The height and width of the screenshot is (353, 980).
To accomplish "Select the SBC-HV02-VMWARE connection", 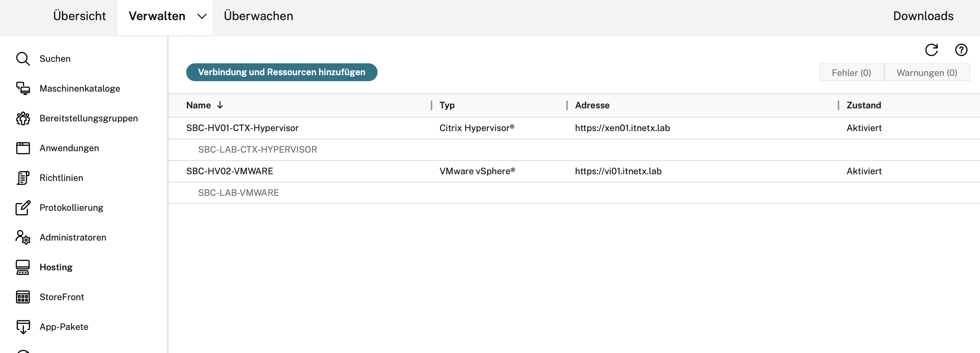I will (x=229, y=171).
